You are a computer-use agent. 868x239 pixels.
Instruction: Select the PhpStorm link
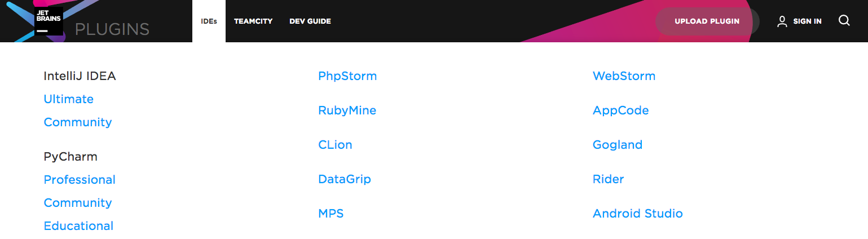point(347,76)
